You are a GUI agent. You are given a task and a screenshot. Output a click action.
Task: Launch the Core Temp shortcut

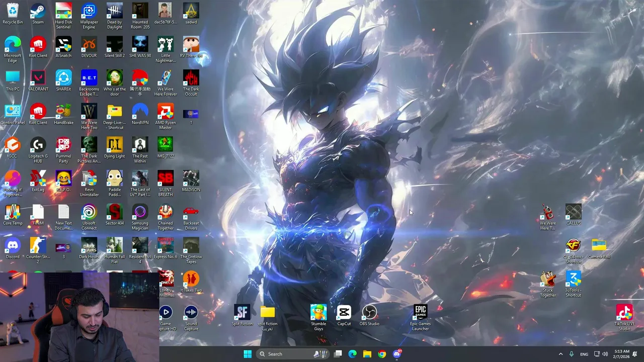point(13,215)
